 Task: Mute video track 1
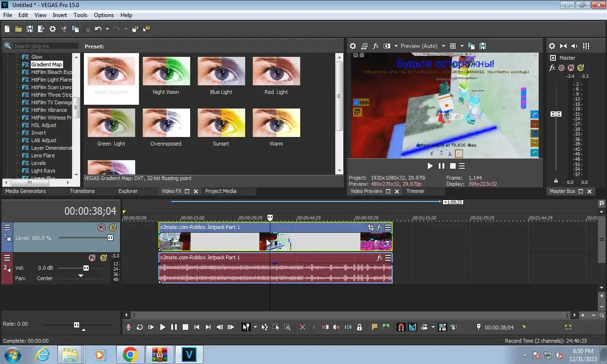pos(101,227)
